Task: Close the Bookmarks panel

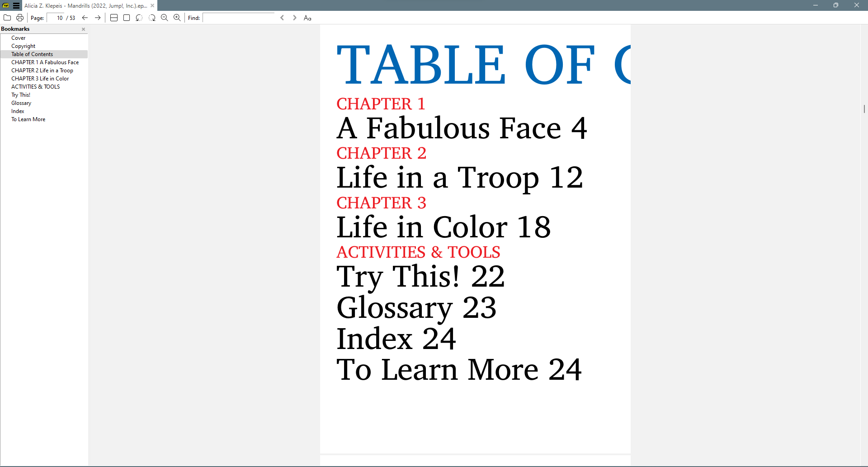Action: (x=83, y=29)
